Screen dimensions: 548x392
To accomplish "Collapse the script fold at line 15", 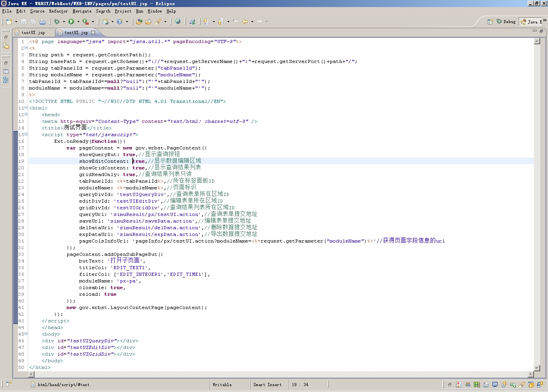I will (x=26, y=134).
